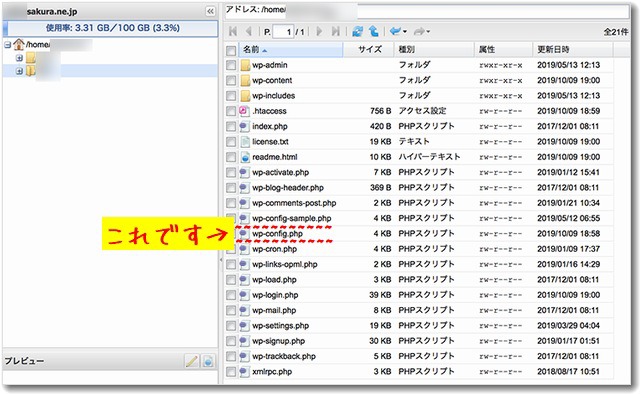Open the back arrow history dropdown

coord(404,32)
